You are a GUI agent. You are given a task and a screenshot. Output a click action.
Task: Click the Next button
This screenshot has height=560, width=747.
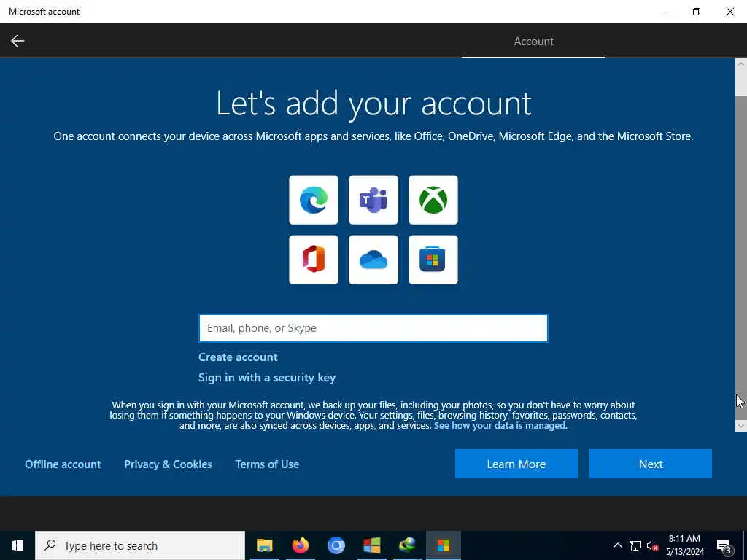(651, 464)
